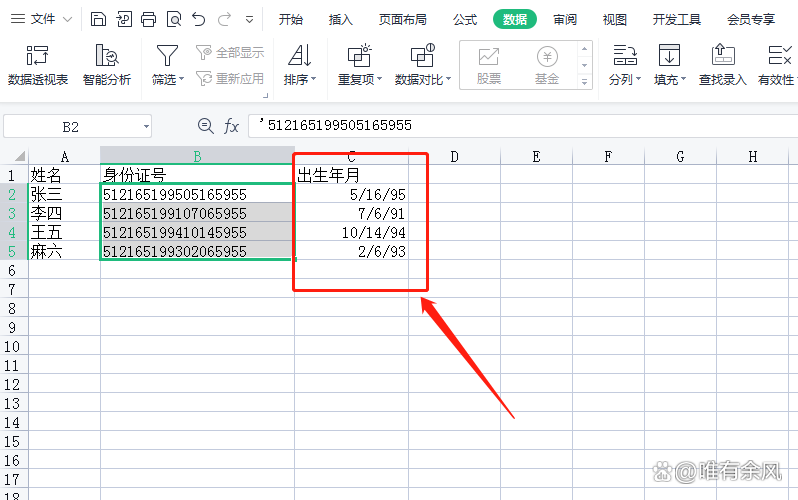Redo the last action
This screenshot has height=500, width=798.
(x=224, y=19)
